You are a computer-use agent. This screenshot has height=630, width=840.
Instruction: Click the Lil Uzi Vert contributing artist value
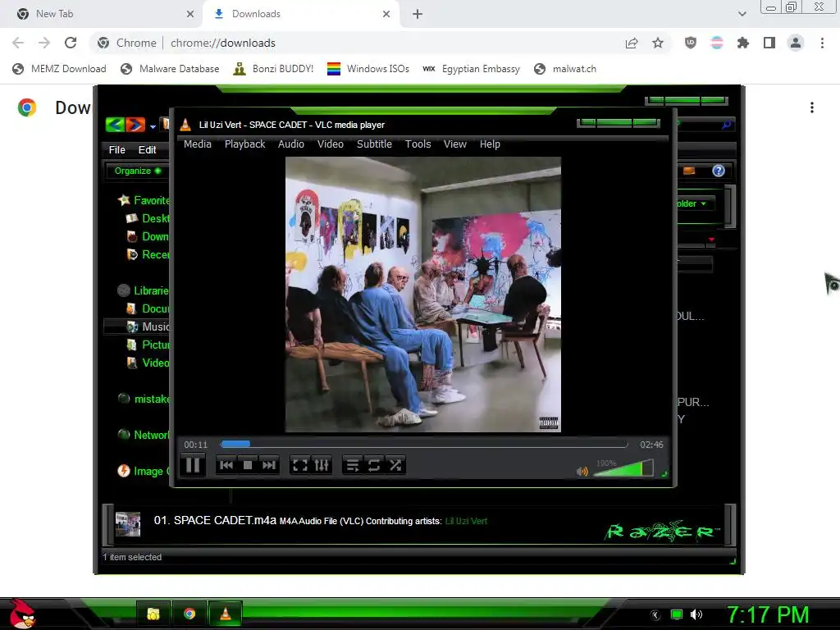point(466,521)
